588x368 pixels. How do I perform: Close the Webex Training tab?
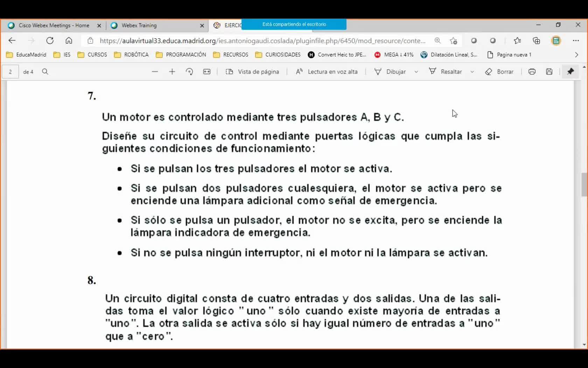click(x=202, y=25)
